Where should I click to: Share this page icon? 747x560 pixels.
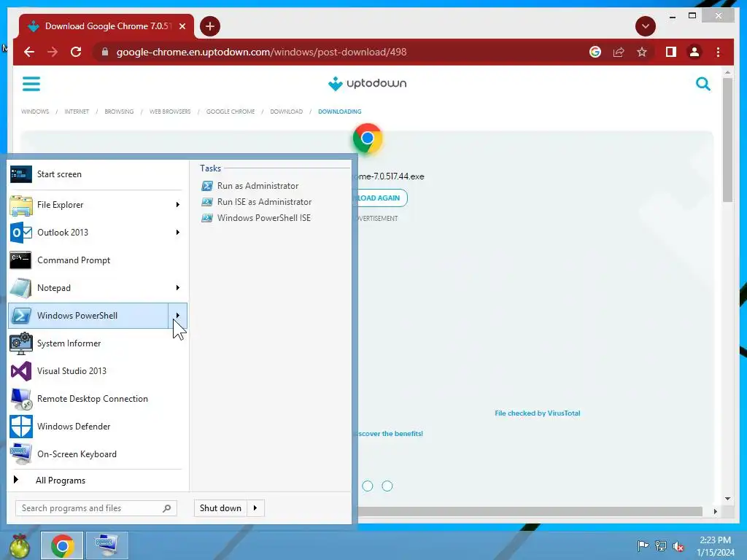coord(619,52)
